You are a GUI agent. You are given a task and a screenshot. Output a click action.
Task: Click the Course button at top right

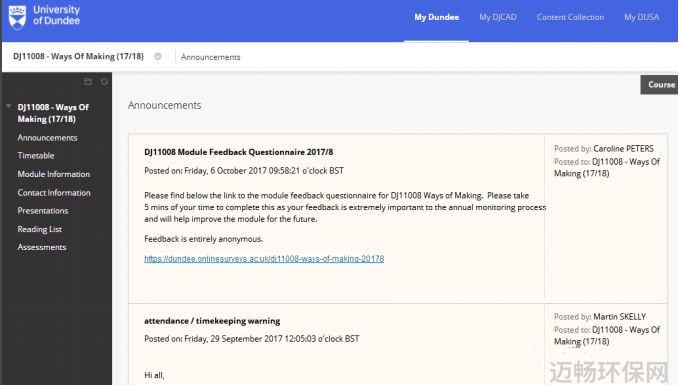tap(660, 85)
